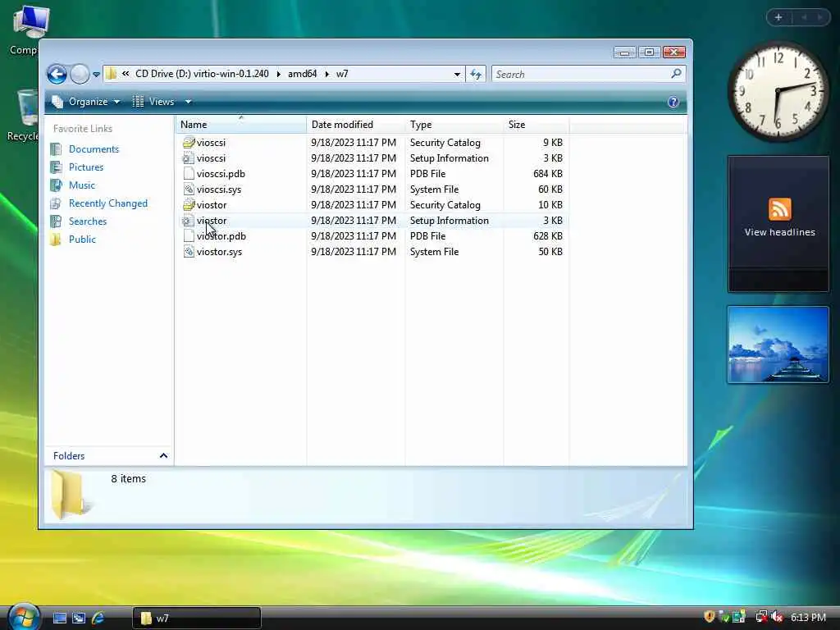Click CD Drive (D:) virtio-win breadcrumb
Viewport: 840px width, 630px height.
202,74
